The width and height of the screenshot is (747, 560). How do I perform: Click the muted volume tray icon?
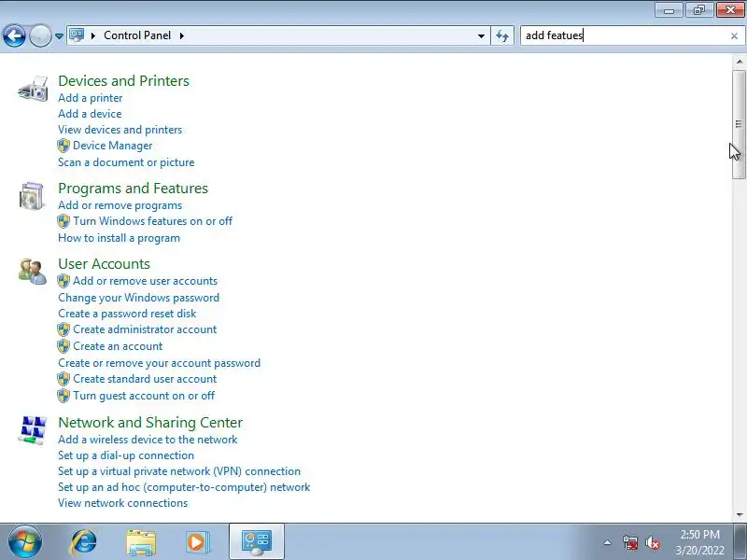(652, 542)
